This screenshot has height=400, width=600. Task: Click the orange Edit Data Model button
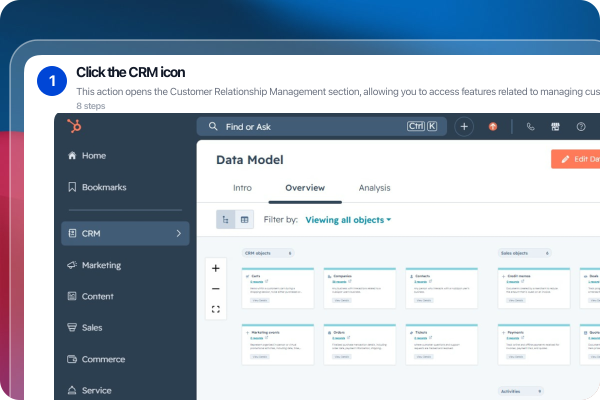(576, 159)
